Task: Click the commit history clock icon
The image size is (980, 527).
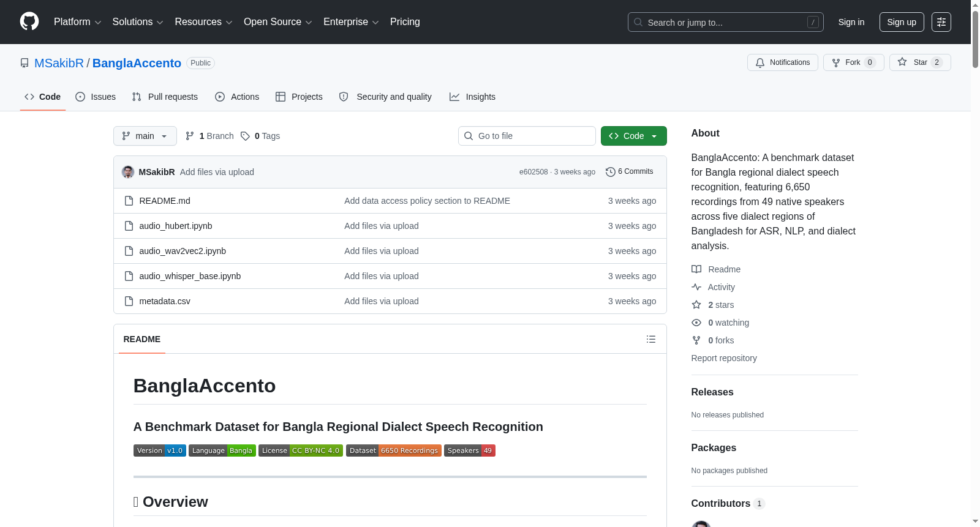Action: [610, 172]
